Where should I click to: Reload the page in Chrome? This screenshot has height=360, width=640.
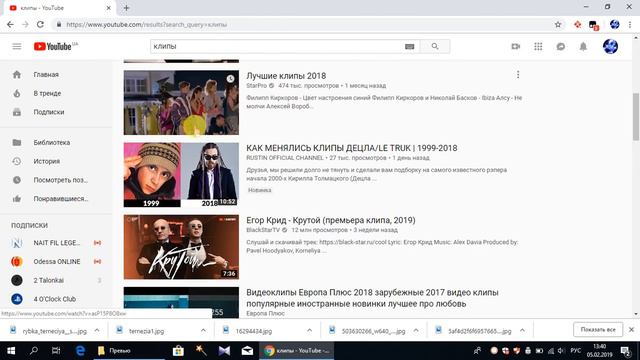point(40,24)
